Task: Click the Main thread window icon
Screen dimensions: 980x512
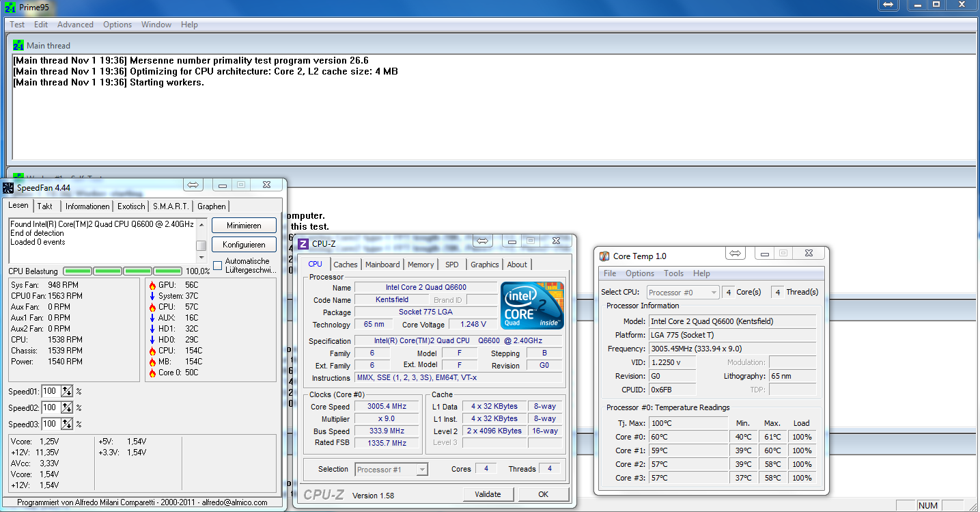Action: pos(18,46)
